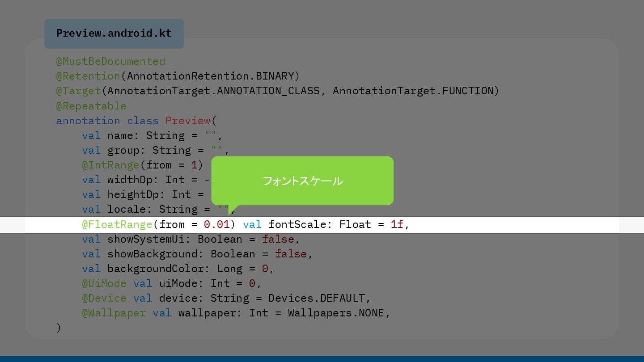Viewport: 644px width, 362px height.
Task: Click Devices.DEFAULT value
Action: (x=317, y=298)
